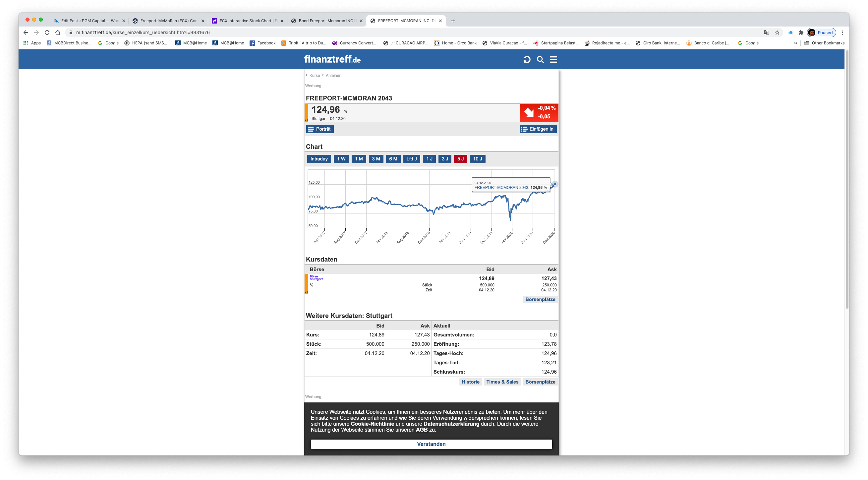Viewport: 868px width, 480px height.
Task: Open TripIt bookmark
Action: (304, 43)
